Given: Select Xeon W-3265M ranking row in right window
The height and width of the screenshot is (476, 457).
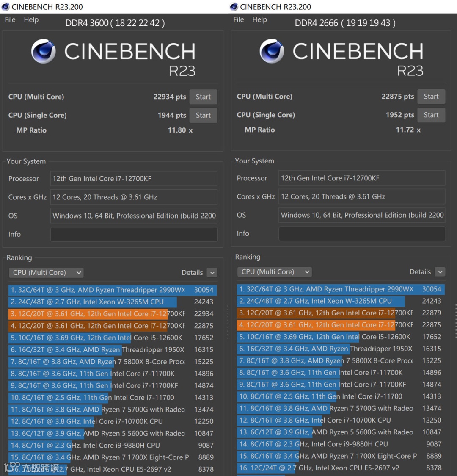Looking at the screenshot, I should (x=341, y=301).
